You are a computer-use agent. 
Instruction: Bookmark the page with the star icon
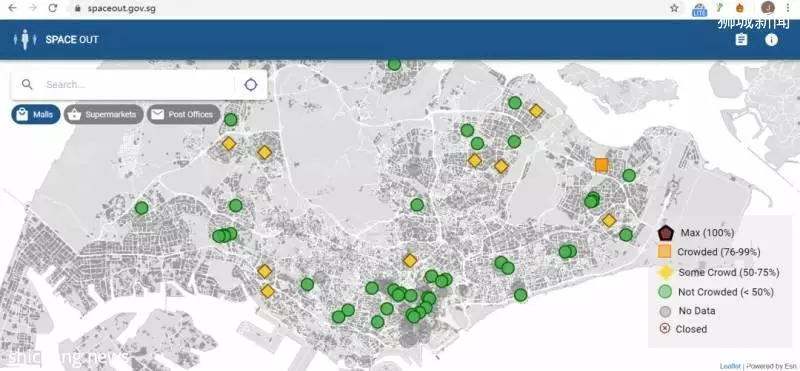tap(674, 8)
